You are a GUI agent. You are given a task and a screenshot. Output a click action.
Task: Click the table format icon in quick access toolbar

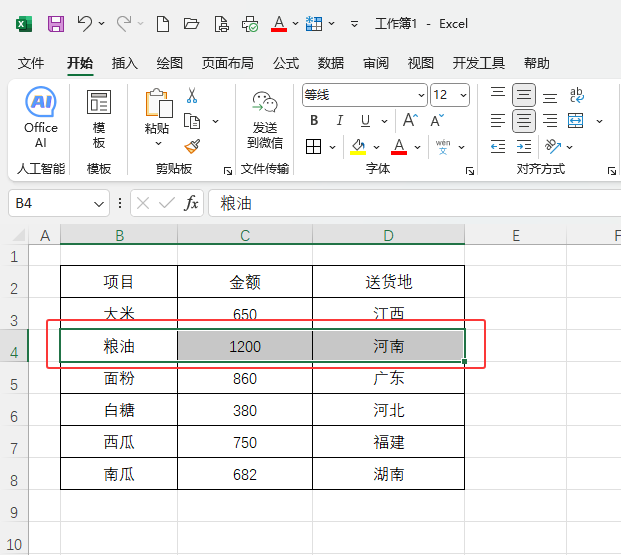click(x=314, y=24)
